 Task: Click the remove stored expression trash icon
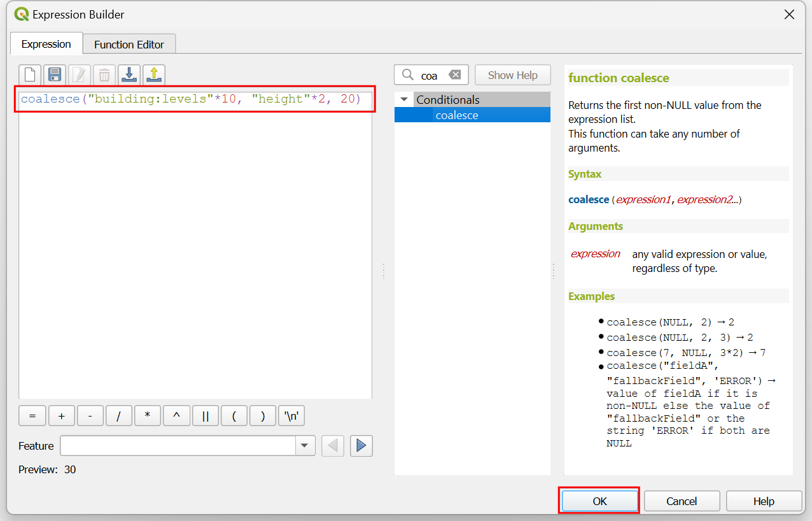pyautogui.click(x=104, y=75)
